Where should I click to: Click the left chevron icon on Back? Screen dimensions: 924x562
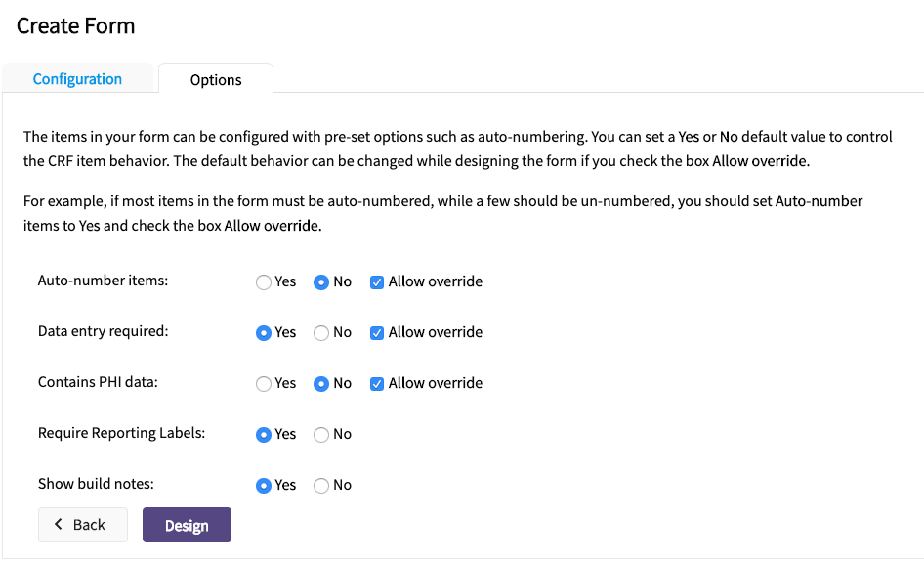coord(59,525)
